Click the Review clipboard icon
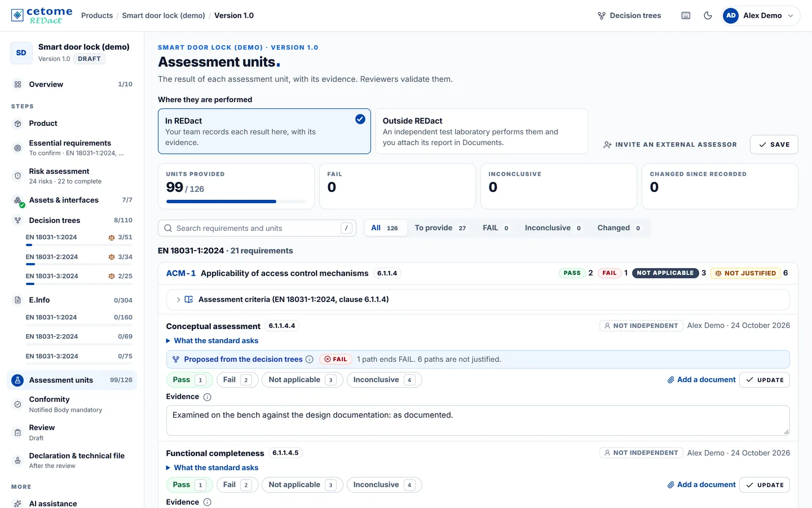 pyautogui.click(x=17, y=432)
